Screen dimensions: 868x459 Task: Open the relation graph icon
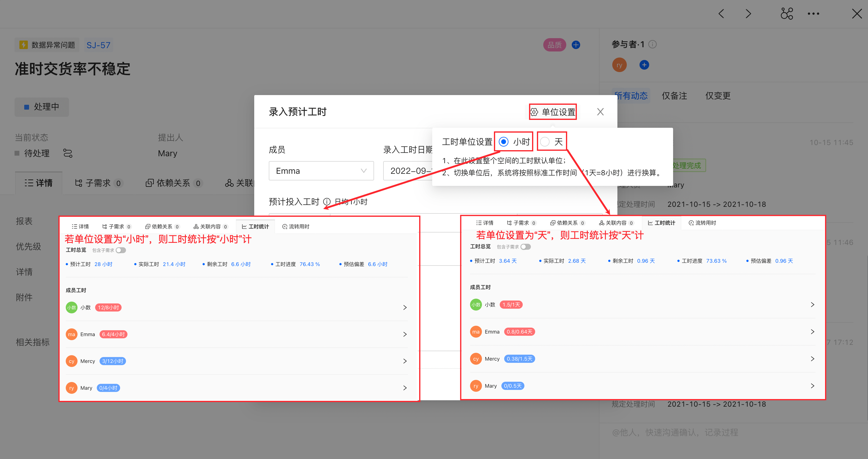tap(787, 14)
